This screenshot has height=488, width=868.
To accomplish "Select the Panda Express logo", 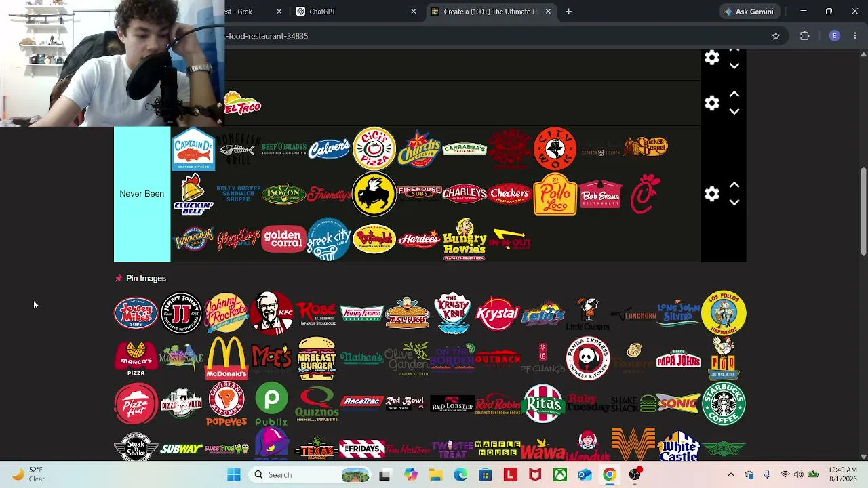I will coord(588,359).
